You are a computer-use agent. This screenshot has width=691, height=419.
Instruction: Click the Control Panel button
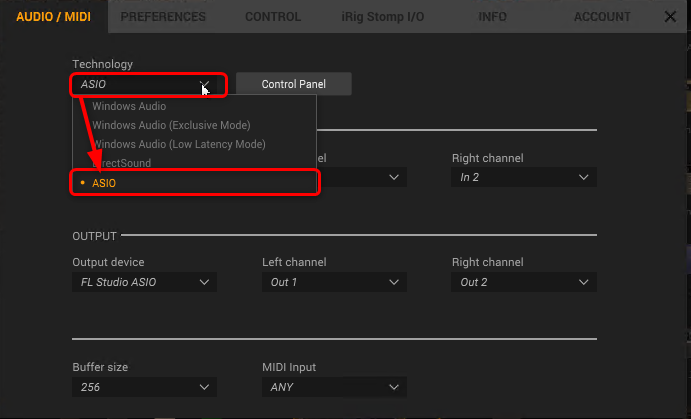[293, 84]
